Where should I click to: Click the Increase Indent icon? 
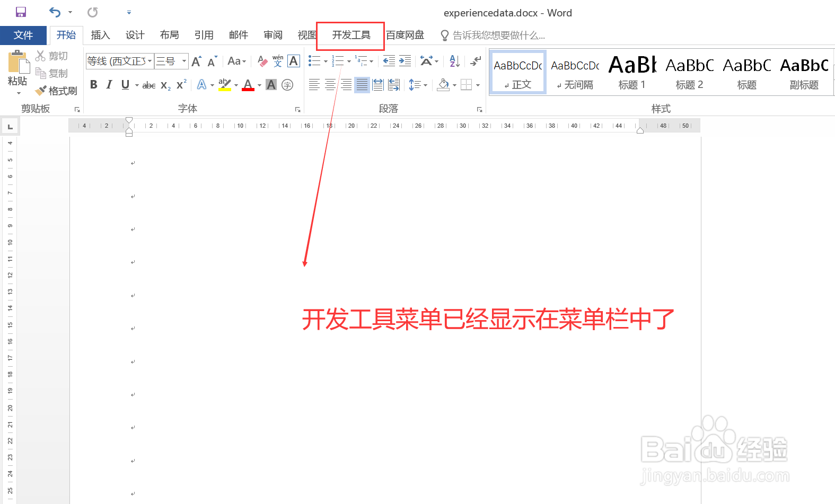pos(405,61)
